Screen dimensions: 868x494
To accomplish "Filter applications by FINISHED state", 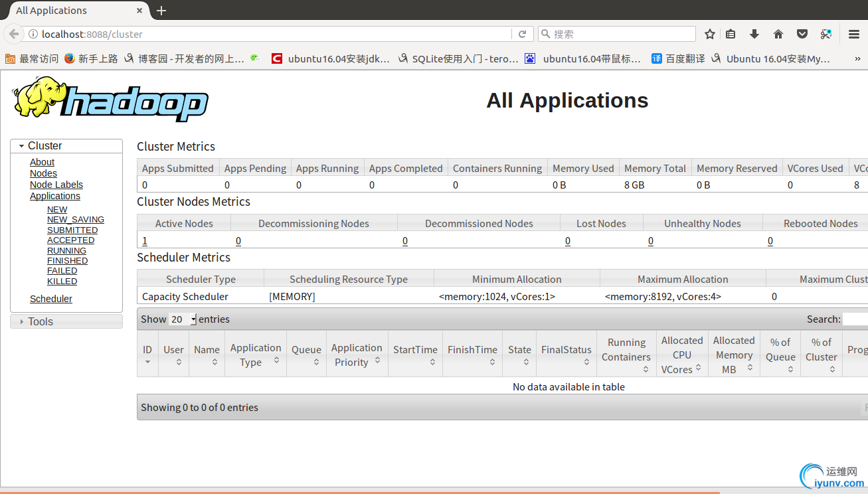I will 67,261.
